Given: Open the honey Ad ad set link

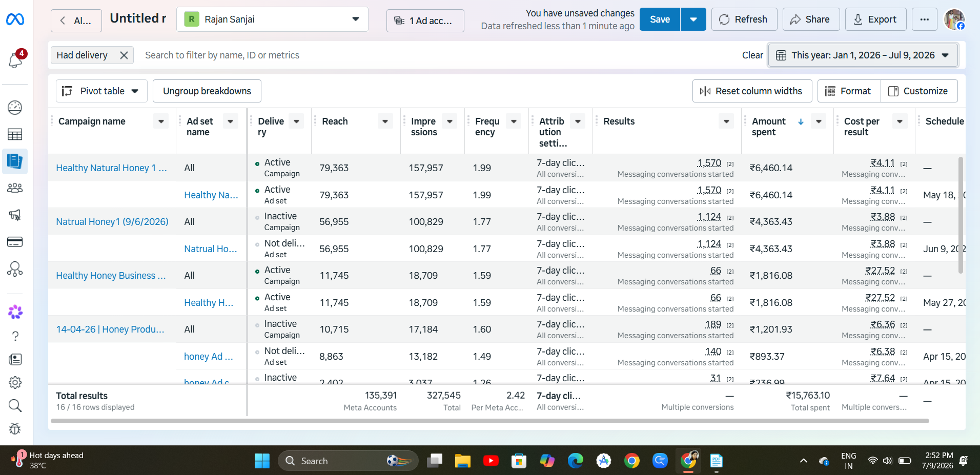Looking at the screenshot, I should (208, 357).
